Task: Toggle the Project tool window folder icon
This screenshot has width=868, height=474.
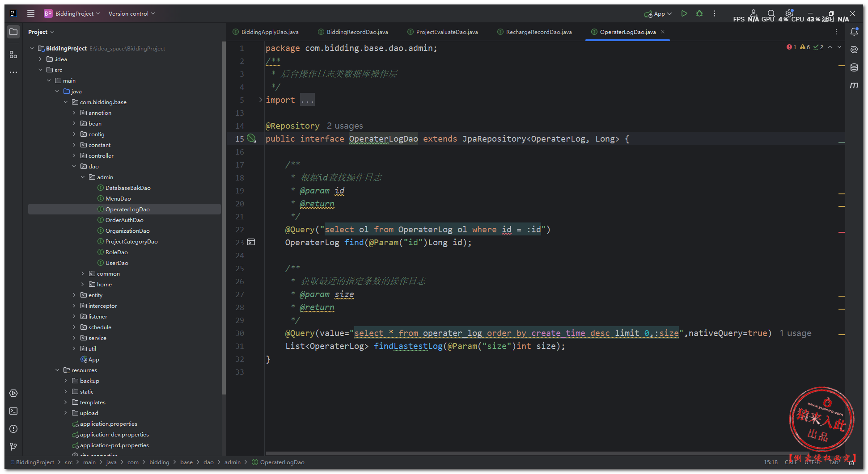Action: point(13,32)
